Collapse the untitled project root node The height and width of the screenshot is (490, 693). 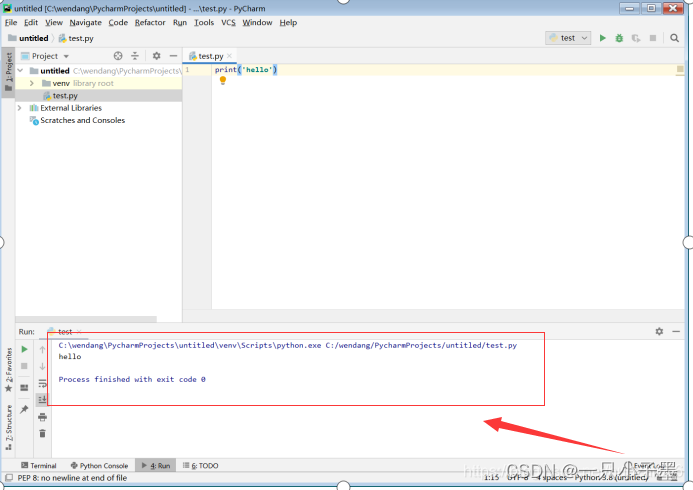coord(20,71)
